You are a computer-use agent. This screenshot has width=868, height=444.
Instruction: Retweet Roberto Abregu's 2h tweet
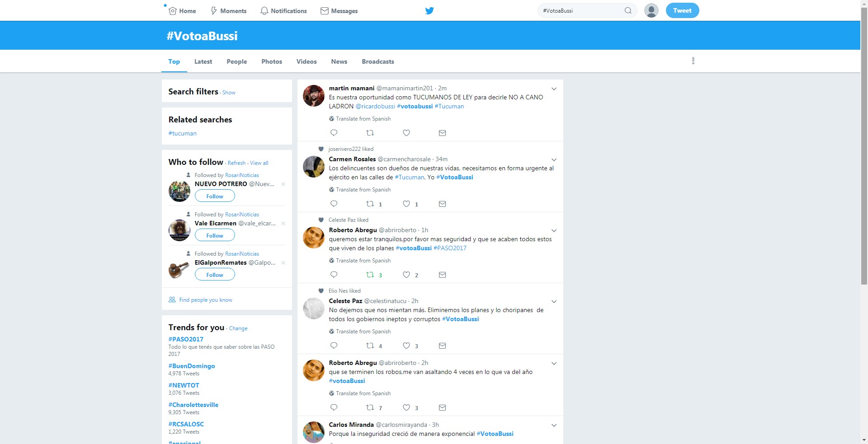[x=370, y=407]
